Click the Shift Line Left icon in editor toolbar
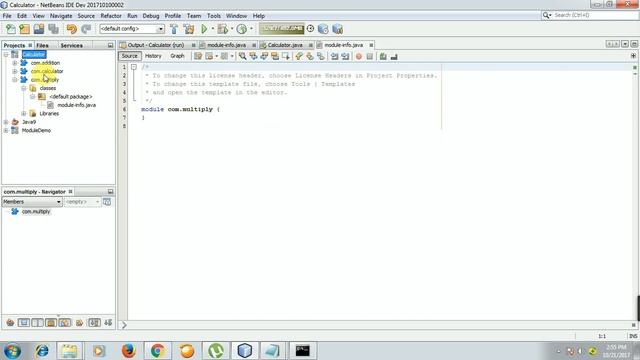 click(x=335, y=56)
